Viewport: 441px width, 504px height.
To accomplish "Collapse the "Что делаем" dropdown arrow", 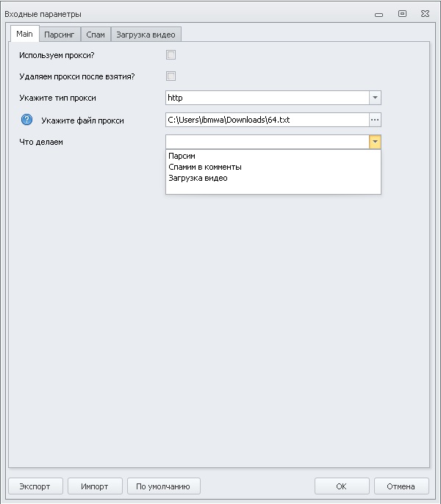I will click(375, 142).
